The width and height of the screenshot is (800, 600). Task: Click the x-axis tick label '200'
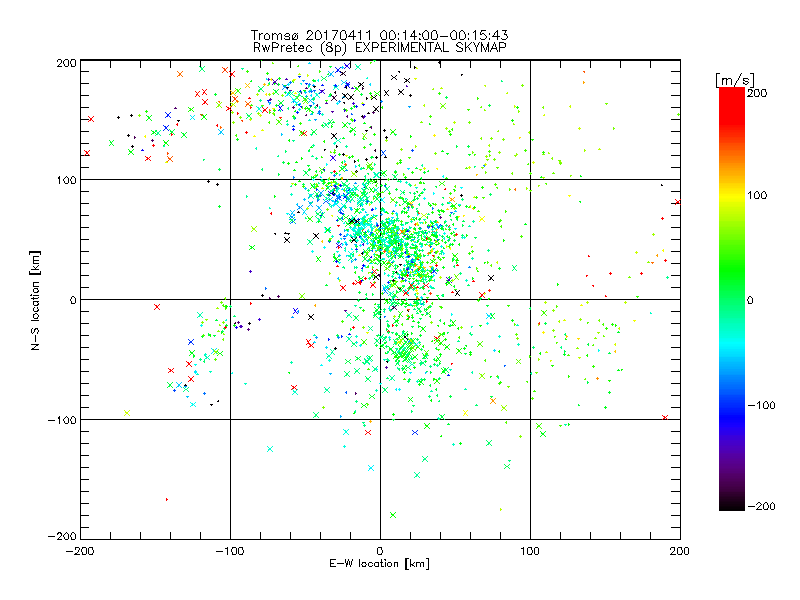click(x=680, y=552)
